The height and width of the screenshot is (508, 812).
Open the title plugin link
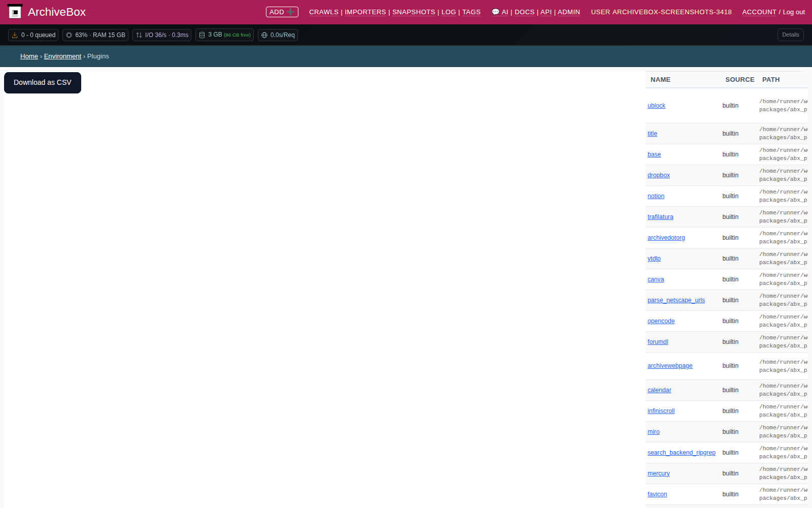[x=652, y=134]
